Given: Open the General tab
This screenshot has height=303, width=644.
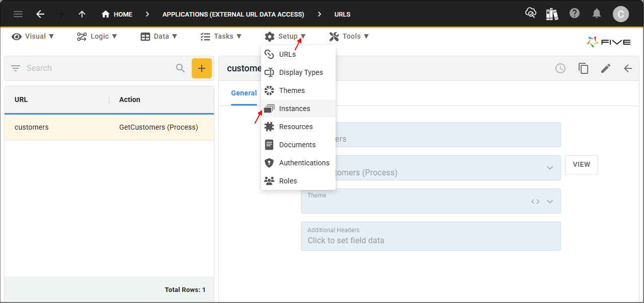Looking at the screenshot, I should coord(244,93).
